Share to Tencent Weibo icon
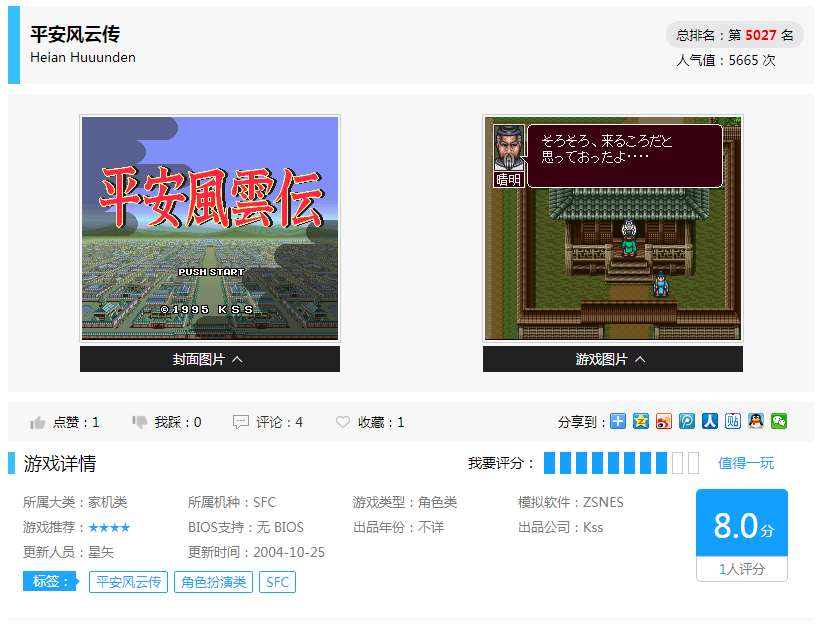 [687, 421]
